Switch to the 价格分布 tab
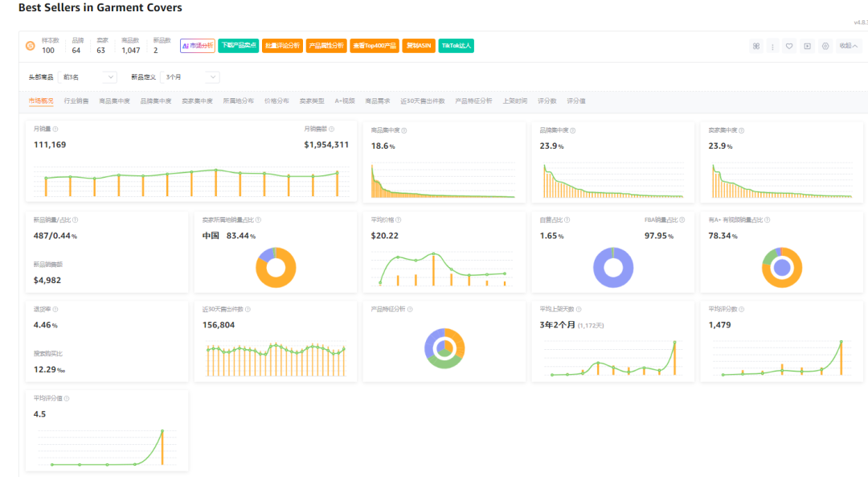 coord(276,101)
